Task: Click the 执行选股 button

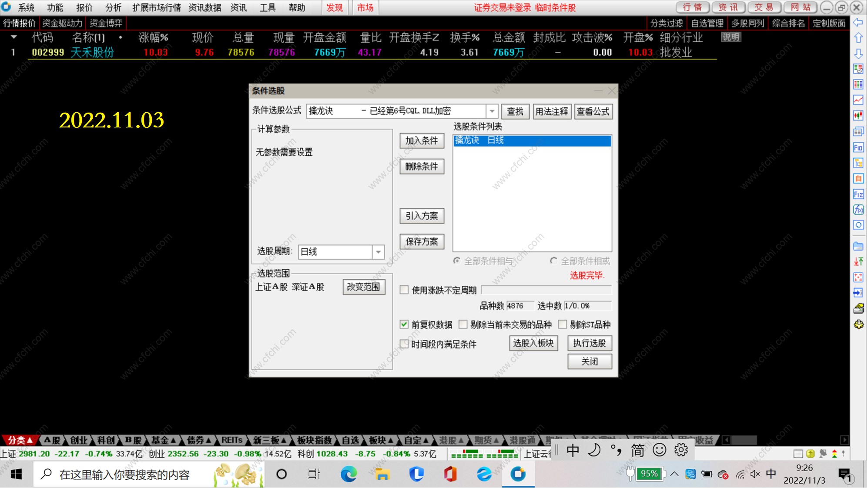Action: (x=590, y=343)
